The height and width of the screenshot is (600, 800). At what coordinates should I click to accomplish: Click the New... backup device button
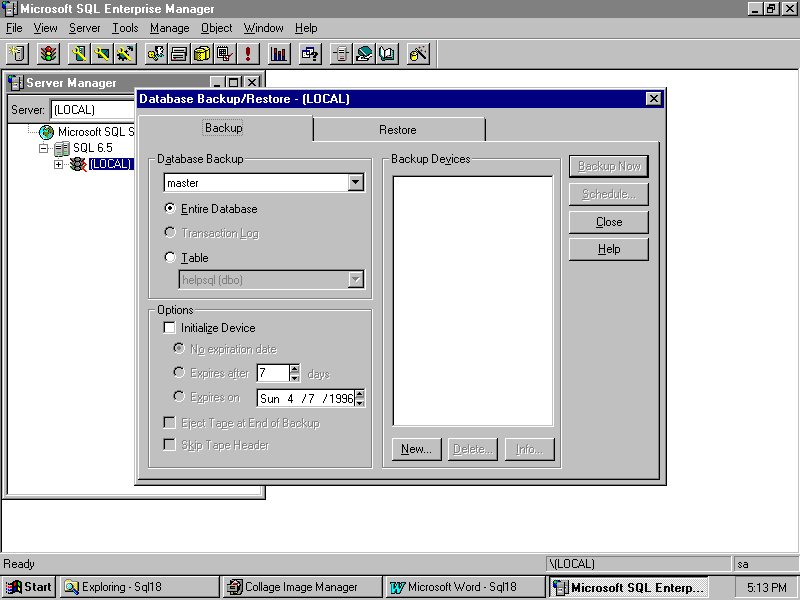click(x=416, y=450)
